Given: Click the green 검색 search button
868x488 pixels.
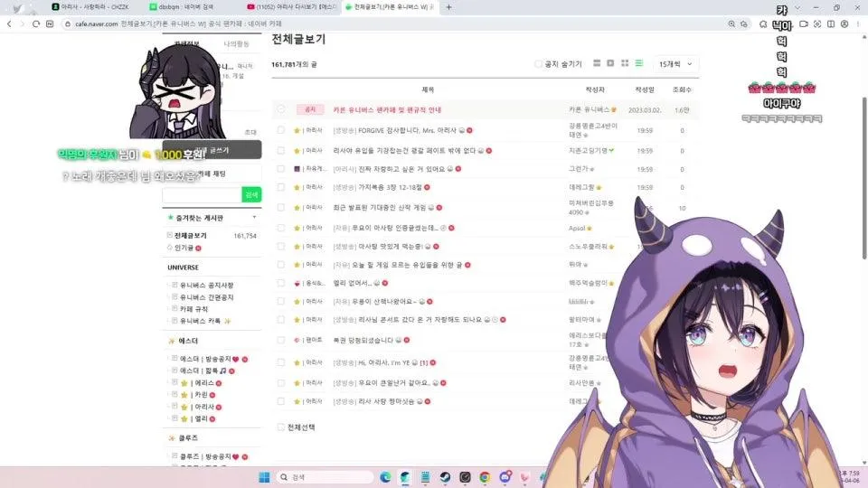Looking at the screenshot, I should click(251, 195).
